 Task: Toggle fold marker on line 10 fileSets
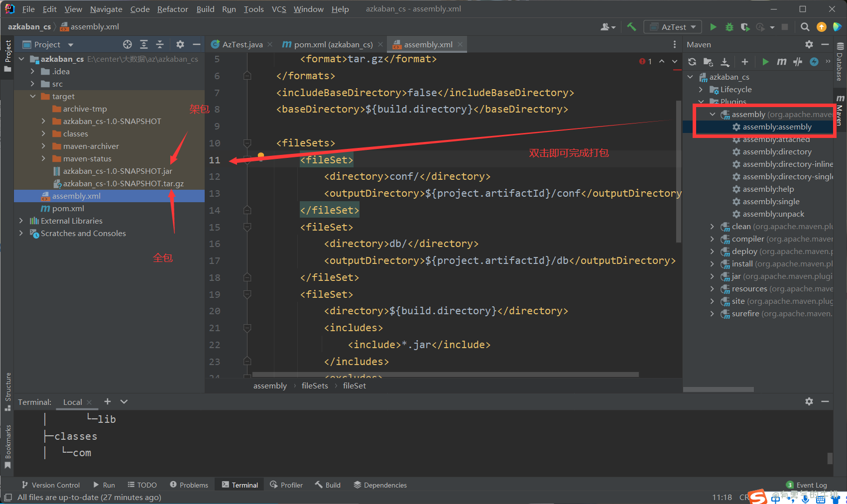[x=247, y=143]
